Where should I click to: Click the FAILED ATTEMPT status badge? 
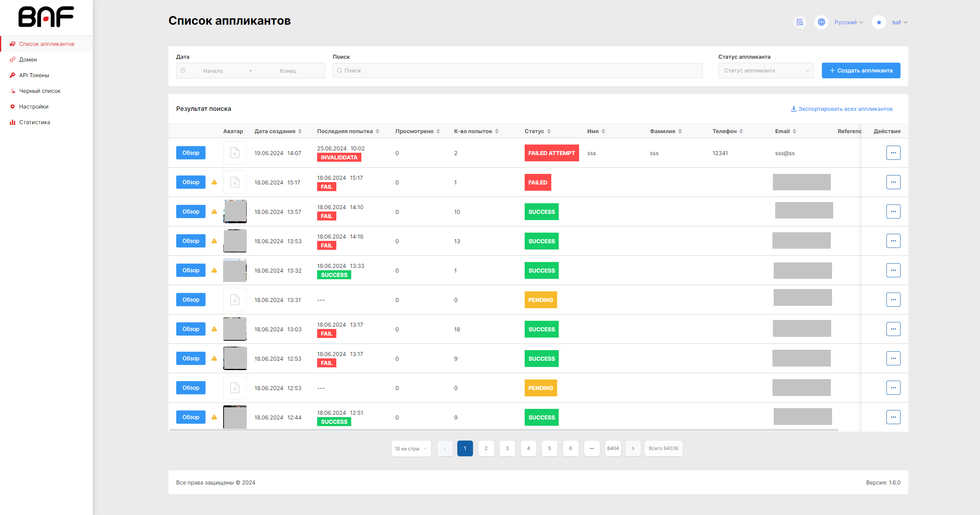point(552,153)
